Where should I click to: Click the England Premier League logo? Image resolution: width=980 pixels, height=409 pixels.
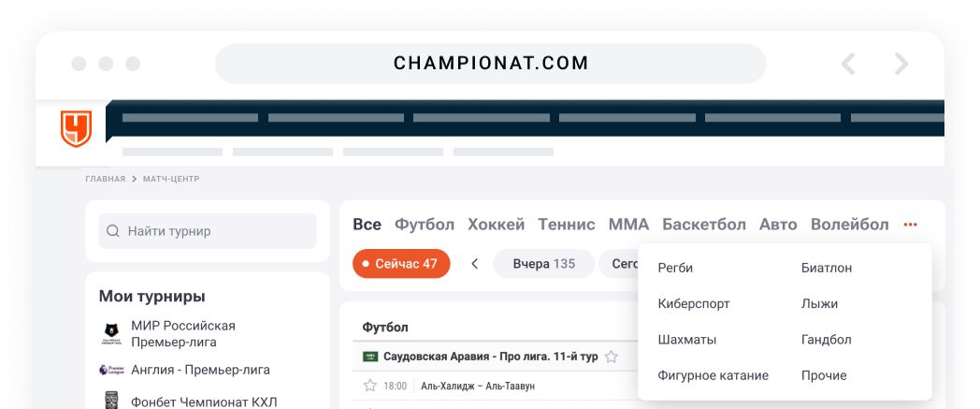[x=105, y=370]
